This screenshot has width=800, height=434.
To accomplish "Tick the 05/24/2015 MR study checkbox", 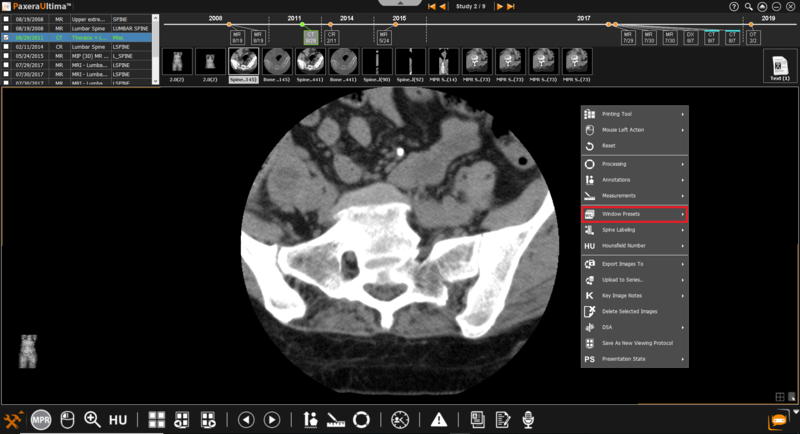I will click(7, 55).
